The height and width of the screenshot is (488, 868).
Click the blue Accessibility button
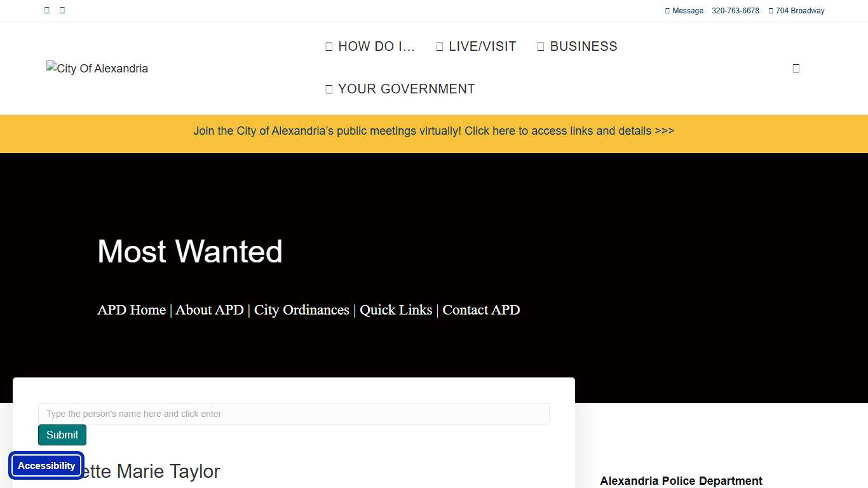click(x=46, y=466)
